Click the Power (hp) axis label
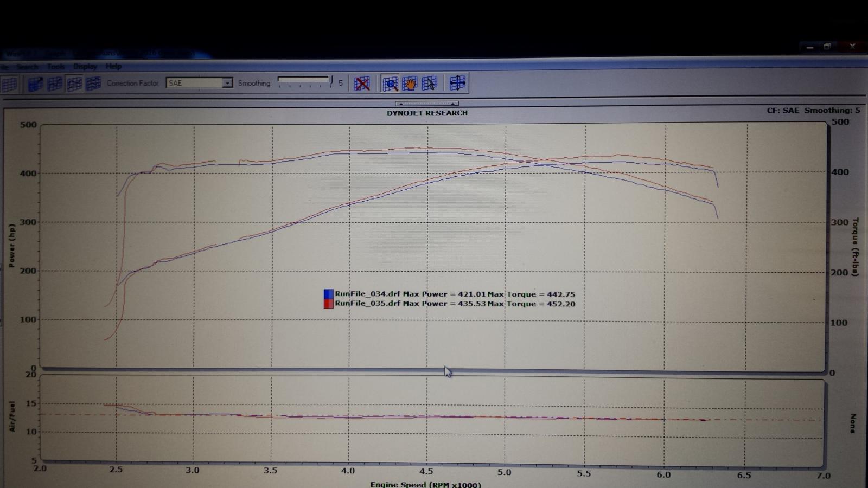This screenshot has width=868, height=488. point(11,246)
